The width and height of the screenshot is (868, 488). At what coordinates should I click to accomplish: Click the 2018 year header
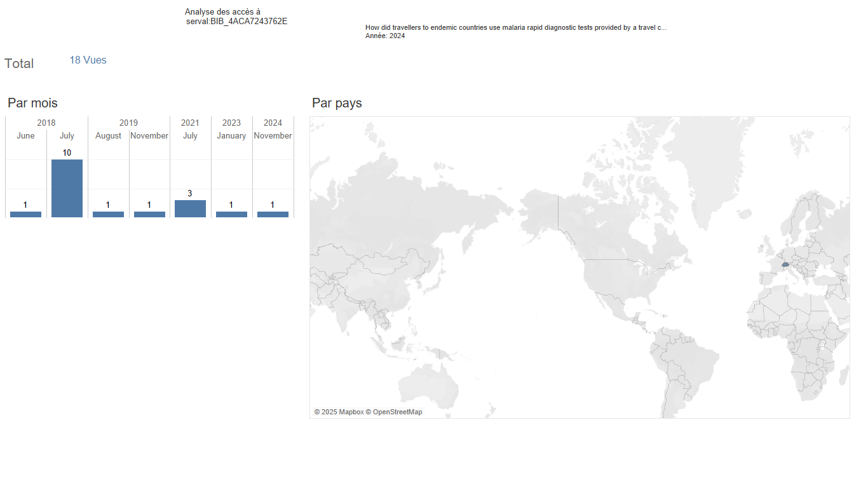tap(46, 123)
